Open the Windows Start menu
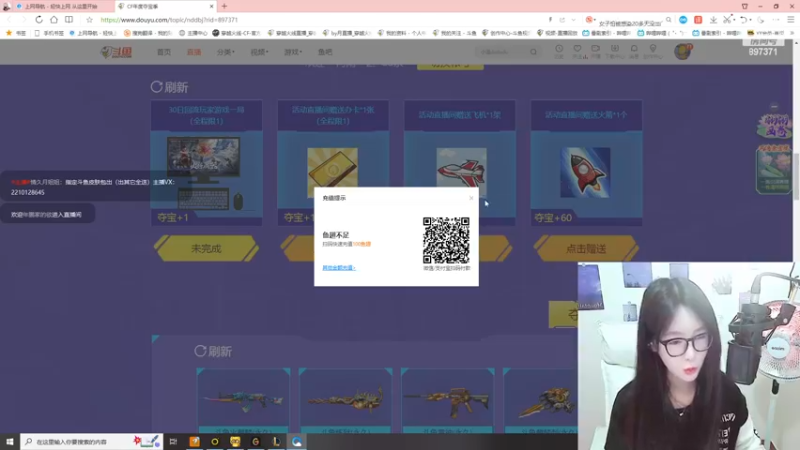 pyautogui.click(x=9, y=441)
